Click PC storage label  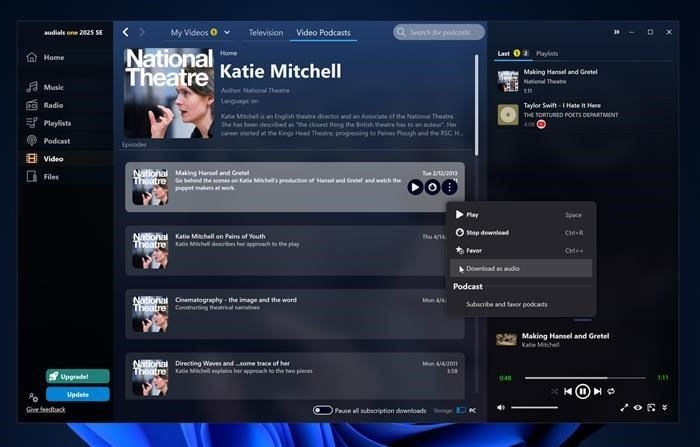tap(472, 410)
